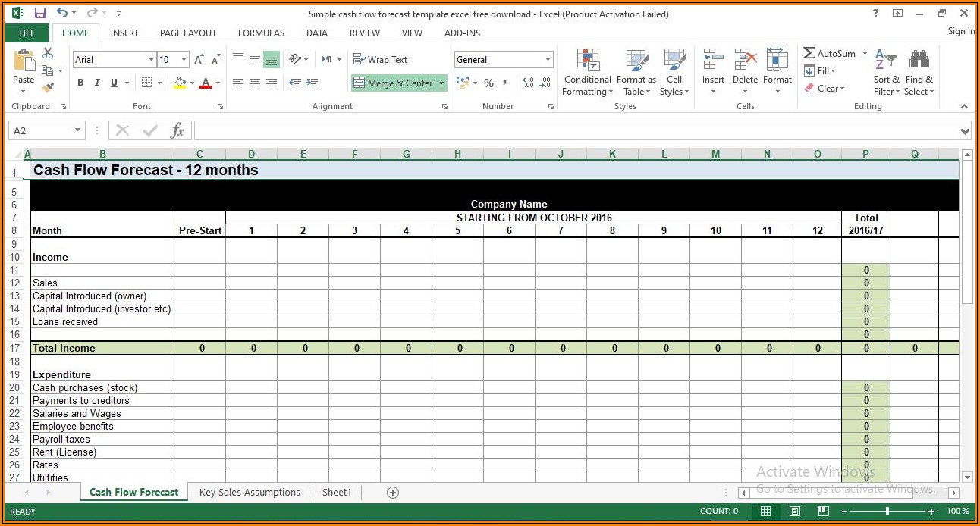This screenshot has height=526, width=980.
Task: Switch to Page Break Preview view
Action: (x=823, y=511)
